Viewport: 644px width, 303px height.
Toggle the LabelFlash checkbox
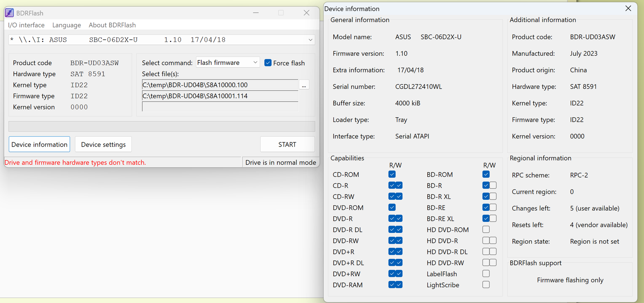click(x=486, y=274)
